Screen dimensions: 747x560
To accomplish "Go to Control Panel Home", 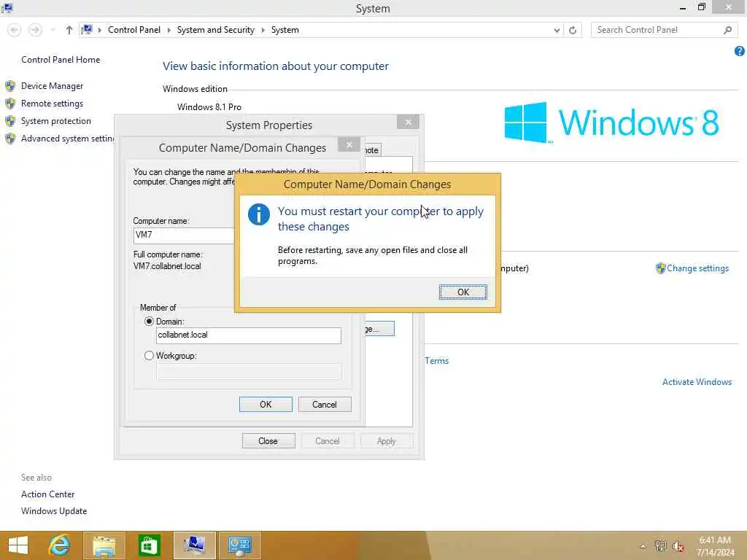I will click(x=61, y=60).
